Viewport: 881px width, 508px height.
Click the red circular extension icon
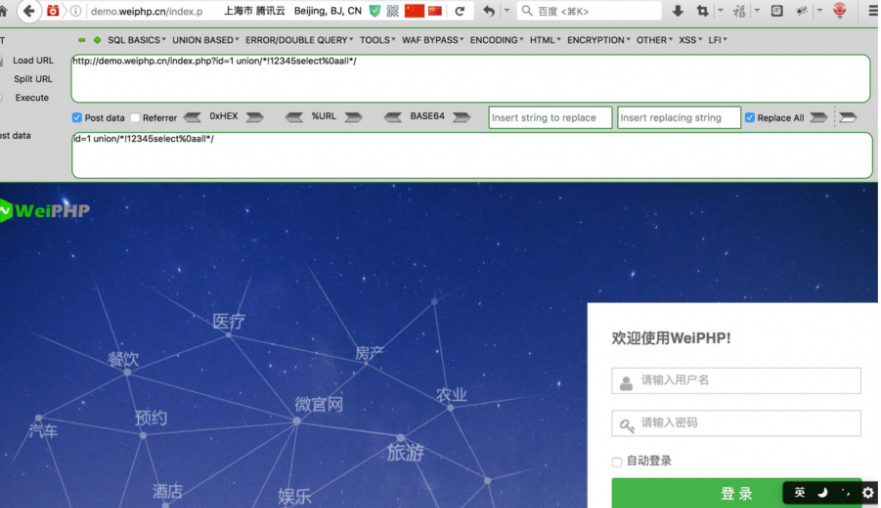[x=839, y=10]
